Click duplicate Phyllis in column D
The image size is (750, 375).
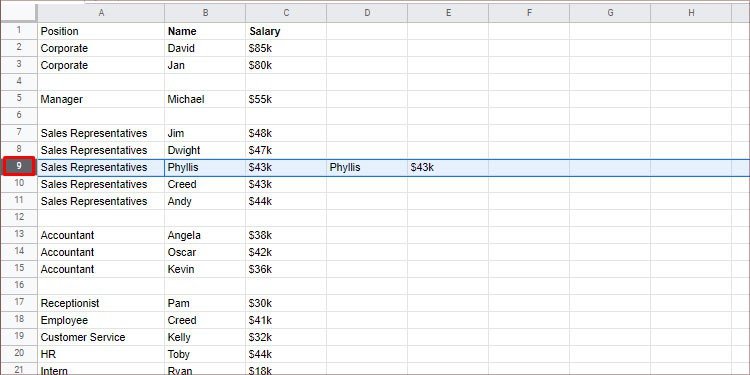[x=367, y=167]
